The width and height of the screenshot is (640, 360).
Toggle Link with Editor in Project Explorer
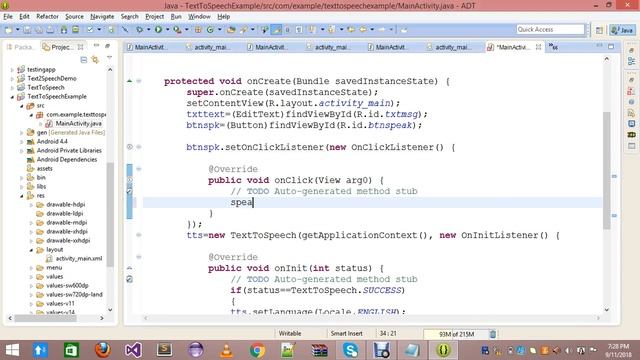(95, 60)
